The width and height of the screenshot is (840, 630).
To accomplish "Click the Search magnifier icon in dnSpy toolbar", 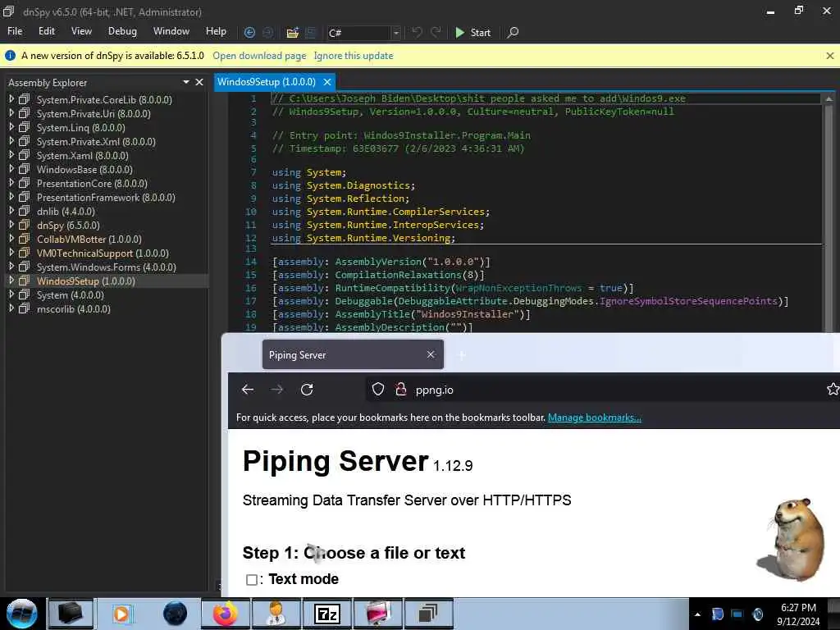I will coord(513,33).
